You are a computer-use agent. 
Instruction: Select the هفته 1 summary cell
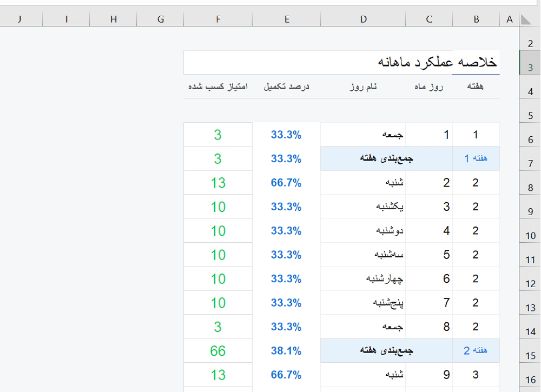476,158
